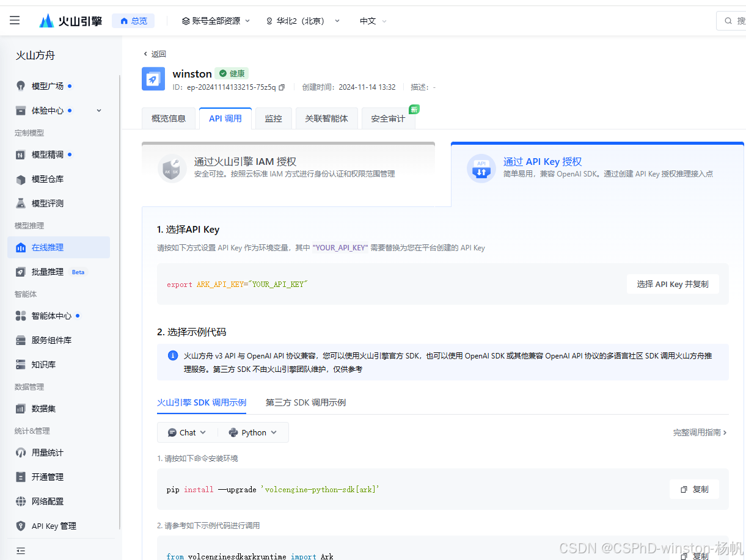Image resolution: width=746 pixels, height=560 pixels.
Task: Click the 体验中心 sidebar icon
Action: (x=21, y=111)
